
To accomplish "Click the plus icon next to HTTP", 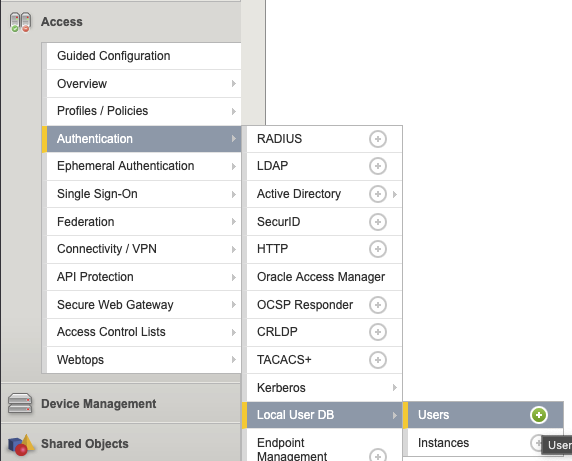I will [378, 249].
